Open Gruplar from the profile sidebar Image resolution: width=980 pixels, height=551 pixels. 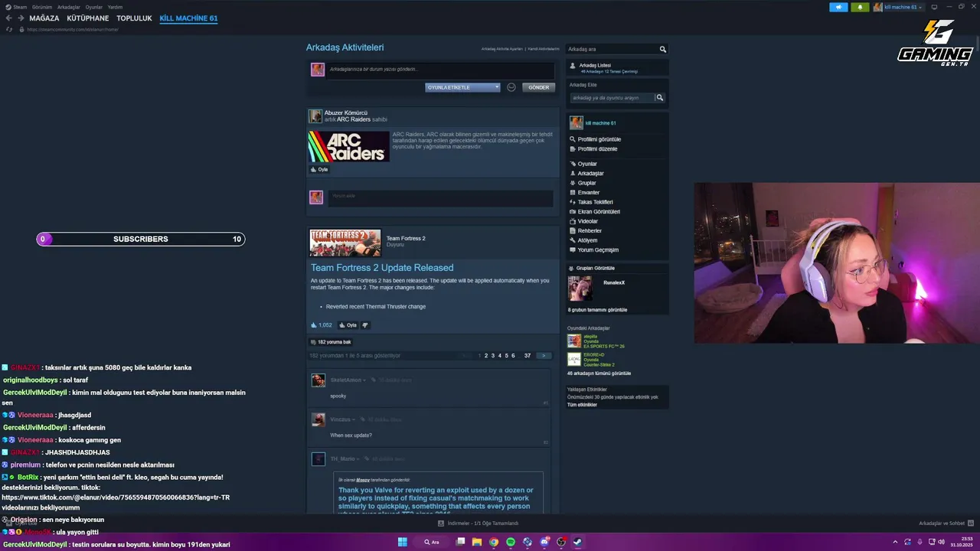[x=586, y=183]
